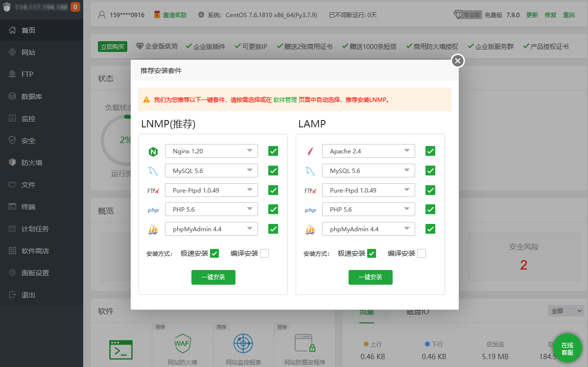Open LNMP PHP 5.6 version dropdown
Screen dimensions: 588x367
pos(212,209)
